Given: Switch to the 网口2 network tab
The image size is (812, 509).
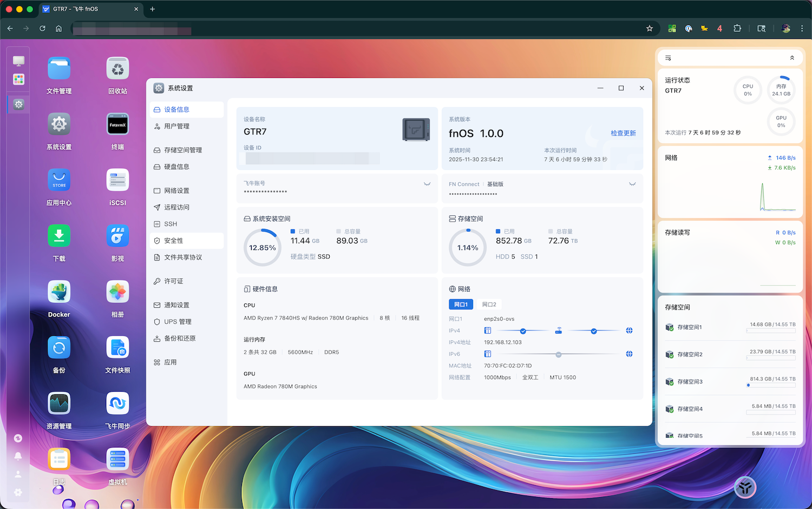Looking at the screenshot, I should pos(489,305).
